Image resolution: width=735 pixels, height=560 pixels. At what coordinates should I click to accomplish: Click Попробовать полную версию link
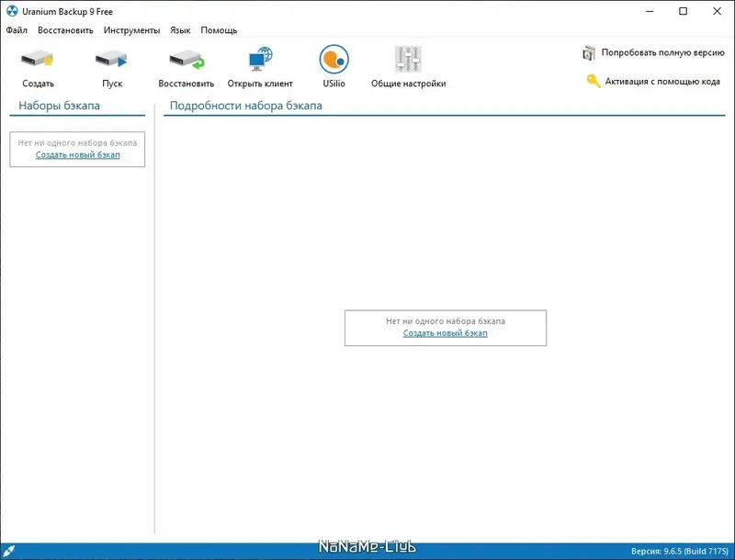662,52
